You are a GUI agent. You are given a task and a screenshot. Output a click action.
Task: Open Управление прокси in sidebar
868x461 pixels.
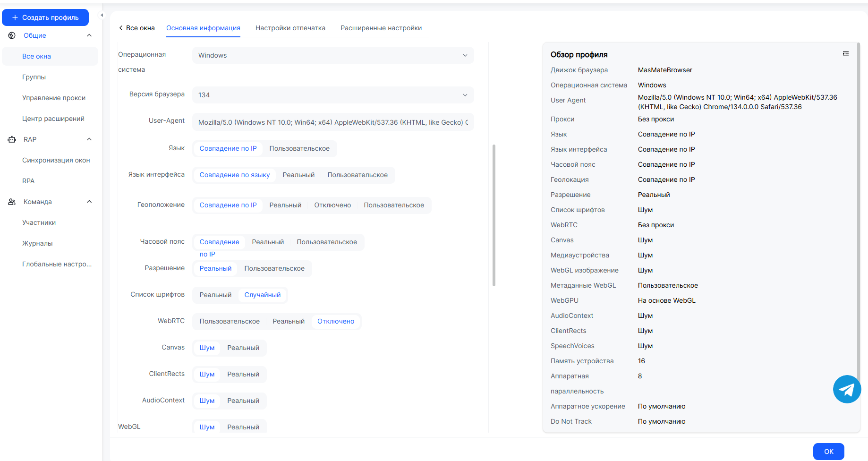[x=54, y=98]
